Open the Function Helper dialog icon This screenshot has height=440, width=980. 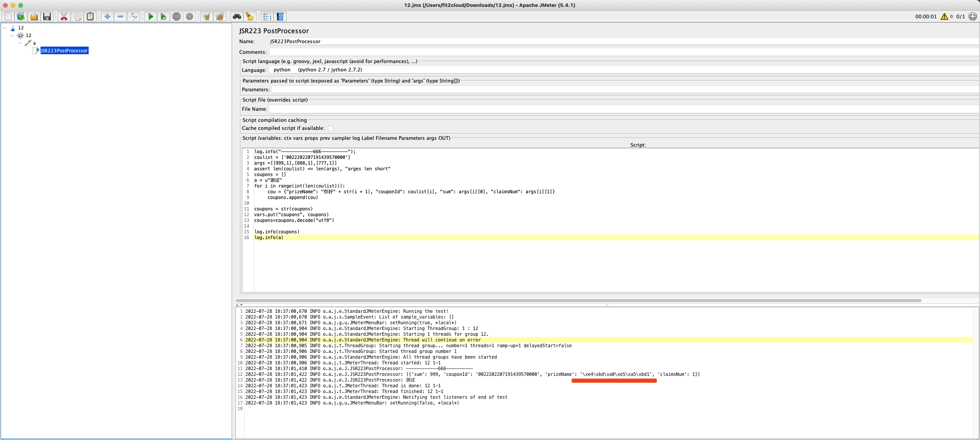pyautogui.click(x=267, y=16)
